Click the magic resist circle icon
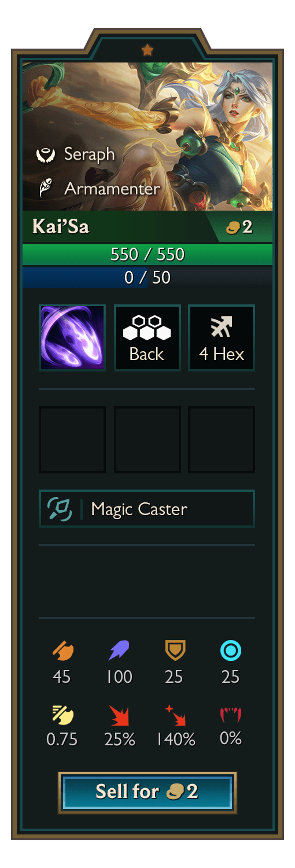295x868 pixels. [x=231, y=652]
